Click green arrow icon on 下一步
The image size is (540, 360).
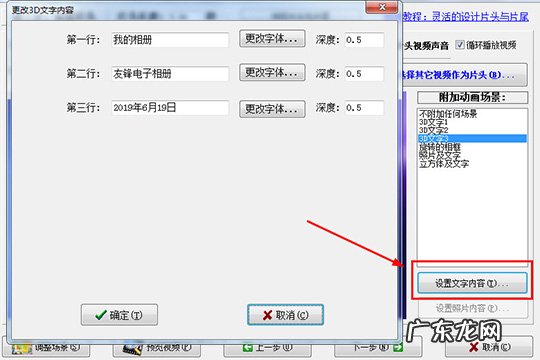click(x=398, y=347)
